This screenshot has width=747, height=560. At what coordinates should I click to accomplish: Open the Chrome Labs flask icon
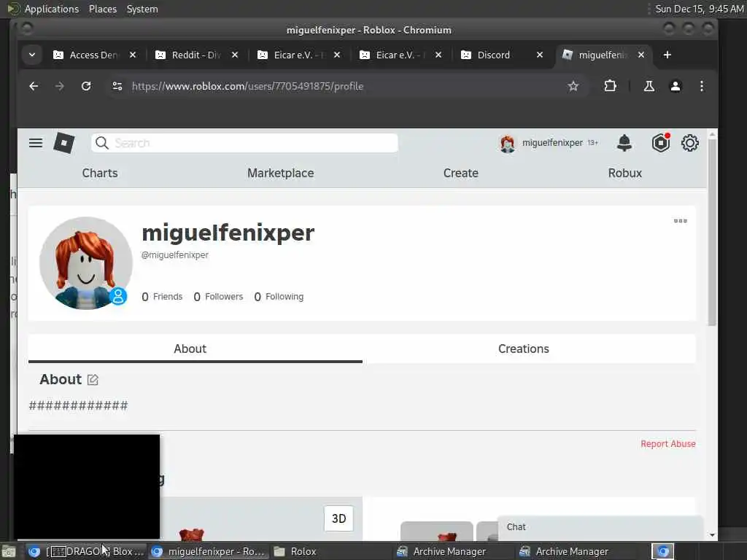649,86
